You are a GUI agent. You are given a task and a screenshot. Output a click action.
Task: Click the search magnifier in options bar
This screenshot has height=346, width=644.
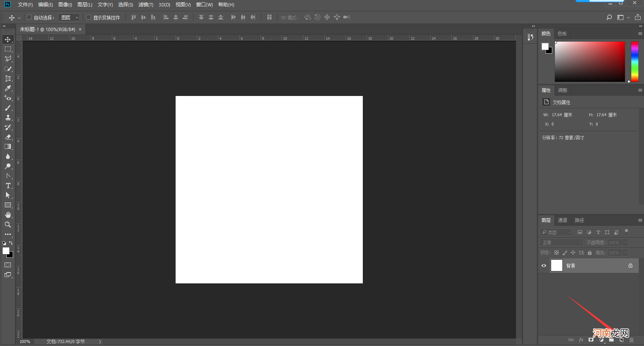click(x=609, y=17)
